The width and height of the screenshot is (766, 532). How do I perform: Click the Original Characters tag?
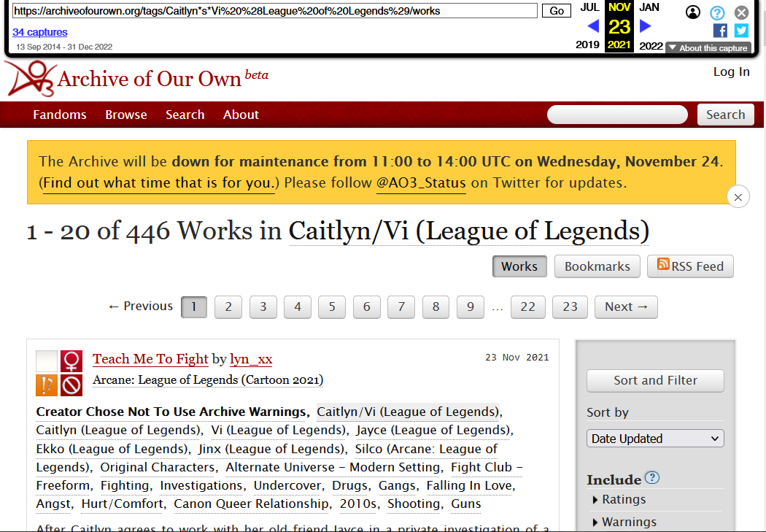pos(158,468)
